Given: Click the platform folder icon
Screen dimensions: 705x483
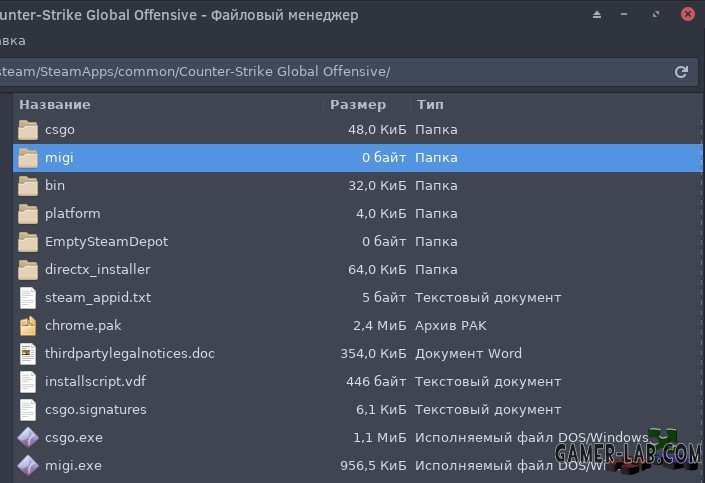Looking at the screenshot, I should (x=28, y=214).
